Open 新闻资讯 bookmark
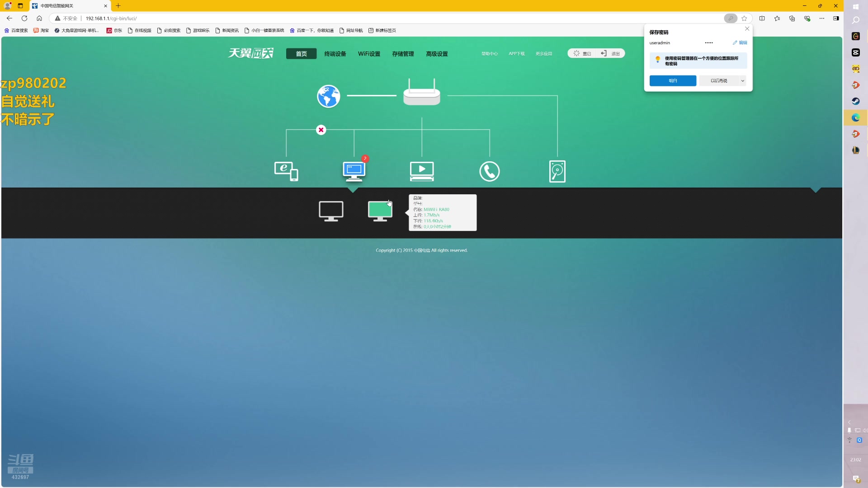Viewport: 868px width, 488px height. click(x=227, y=31)
